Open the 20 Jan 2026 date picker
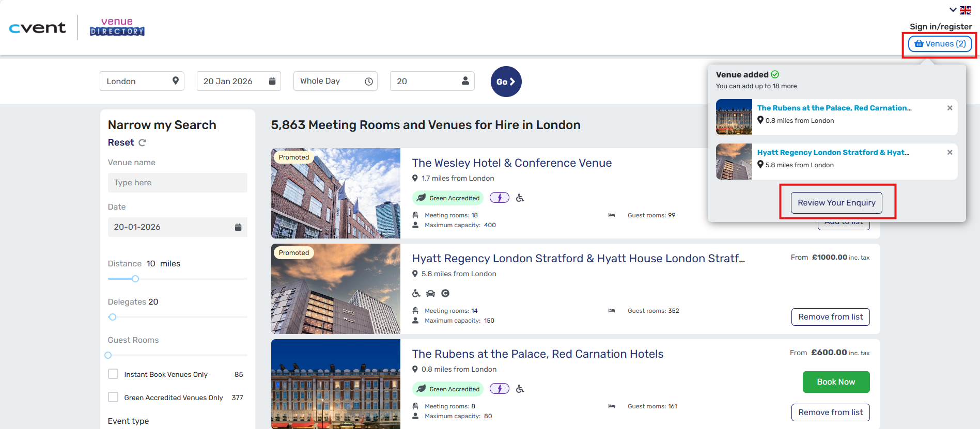Screen dimensions: 980x429 point(239,81)
